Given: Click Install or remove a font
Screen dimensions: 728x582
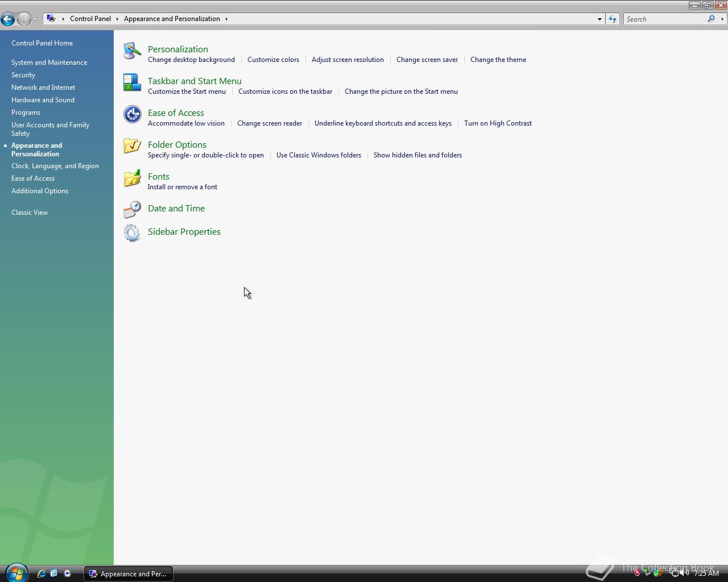Looking at the screenshot, I should click(x=183, y=187).
